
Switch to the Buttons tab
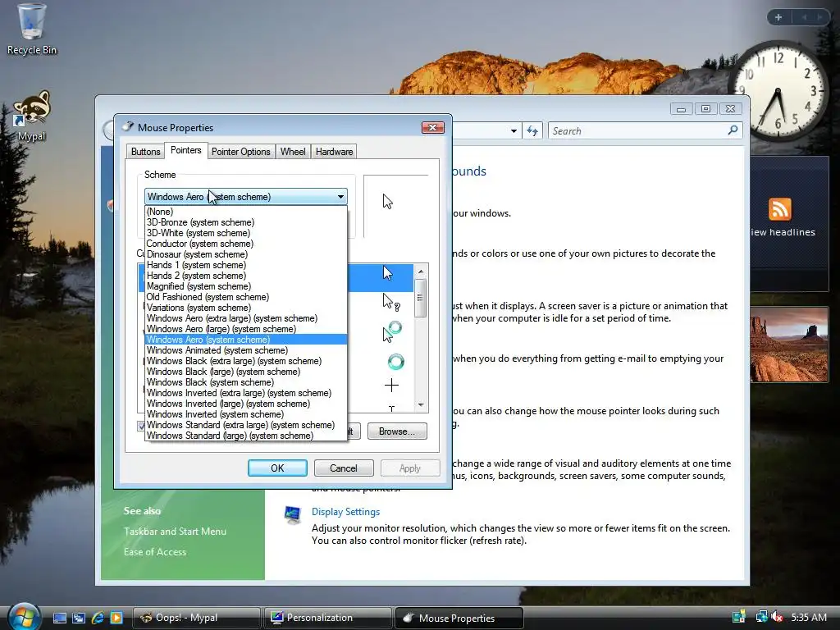coord(146,152)
